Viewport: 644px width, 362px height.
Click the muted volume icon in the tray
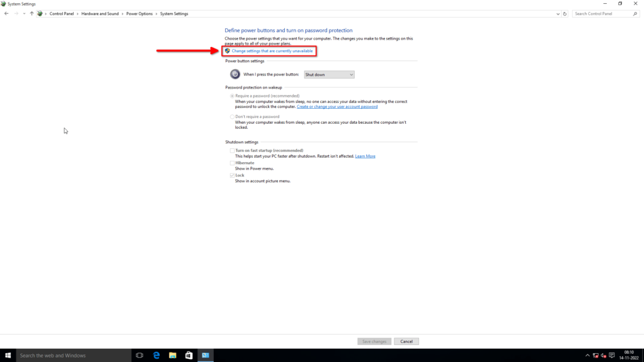[603, 355]
